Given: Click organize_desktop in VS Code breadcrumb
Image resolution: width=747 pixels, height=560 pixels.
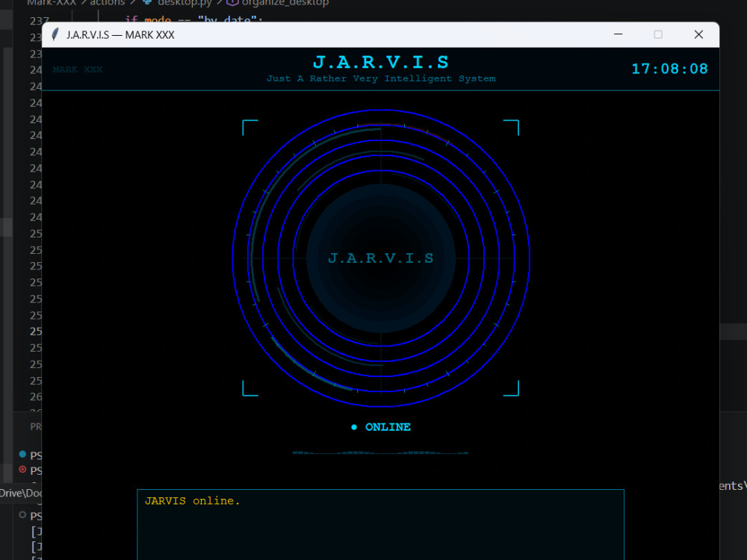Looking at the screenshot, I should [x=285, y=3].
